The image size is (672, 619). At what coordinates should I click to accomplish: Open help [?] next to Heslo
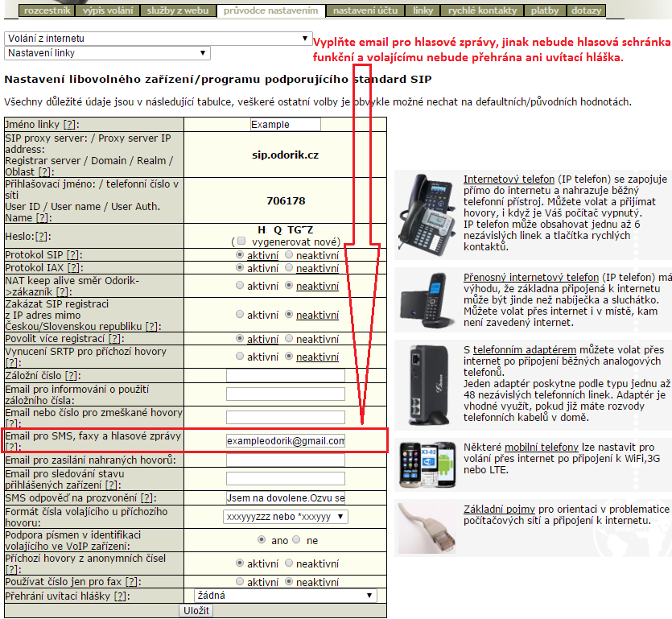(x=41, y=236)
